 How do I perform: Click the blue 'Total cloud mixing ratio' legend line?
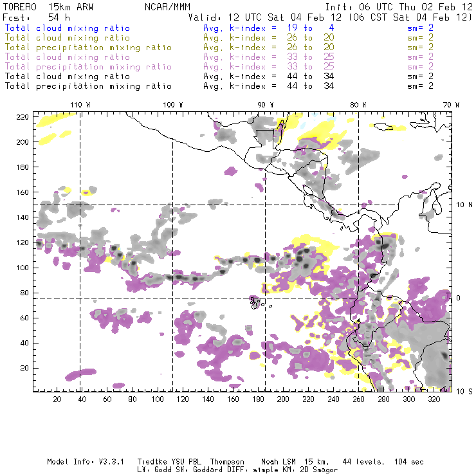(x=68, y=28)
